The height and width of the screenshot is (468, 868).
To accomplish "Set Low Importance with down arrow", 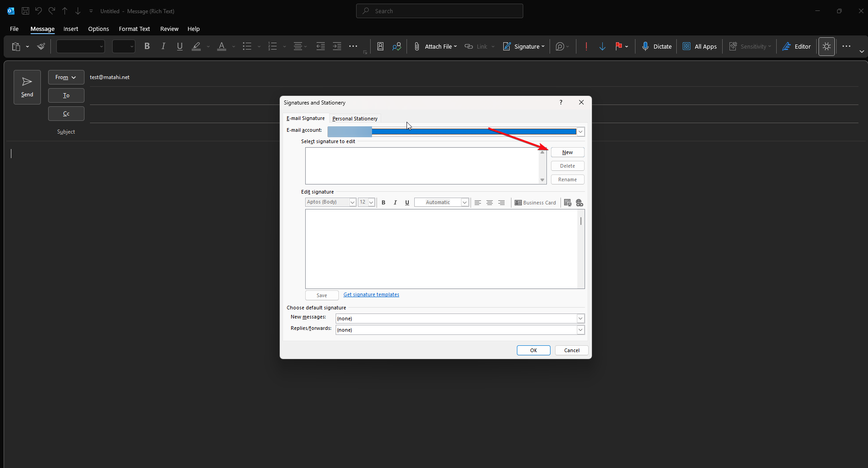I will [602, 46].
